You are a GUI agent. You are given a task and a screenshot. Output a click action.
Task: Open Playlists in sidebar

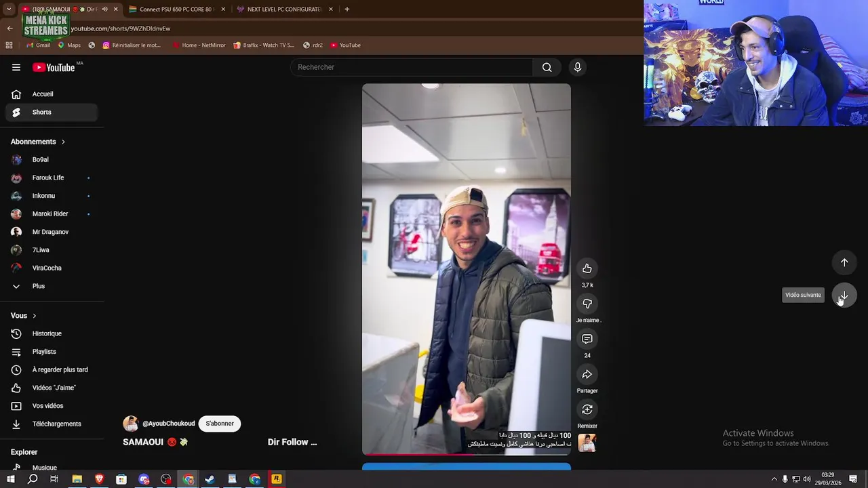pos(52,352)
